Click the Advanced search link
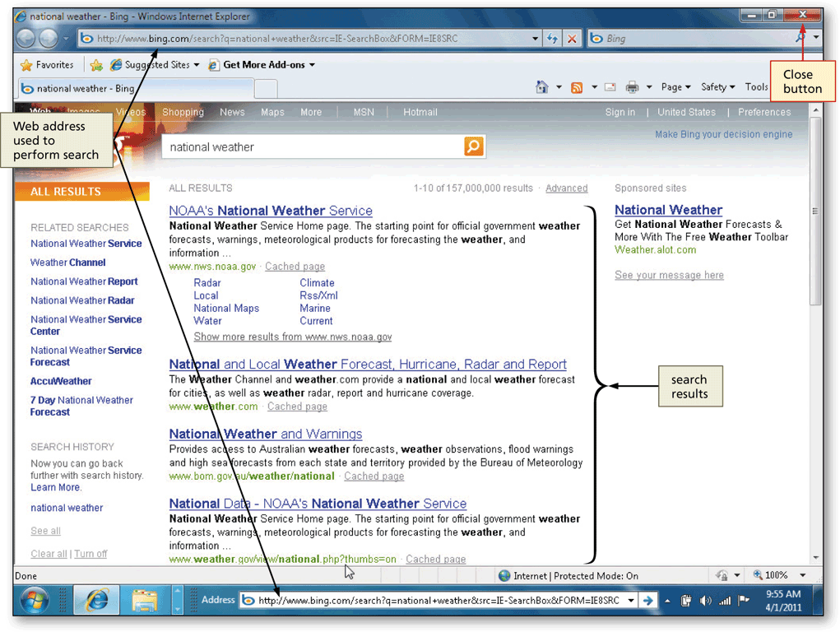Screen dimensions: 840x632 click(x=566, y=188)
